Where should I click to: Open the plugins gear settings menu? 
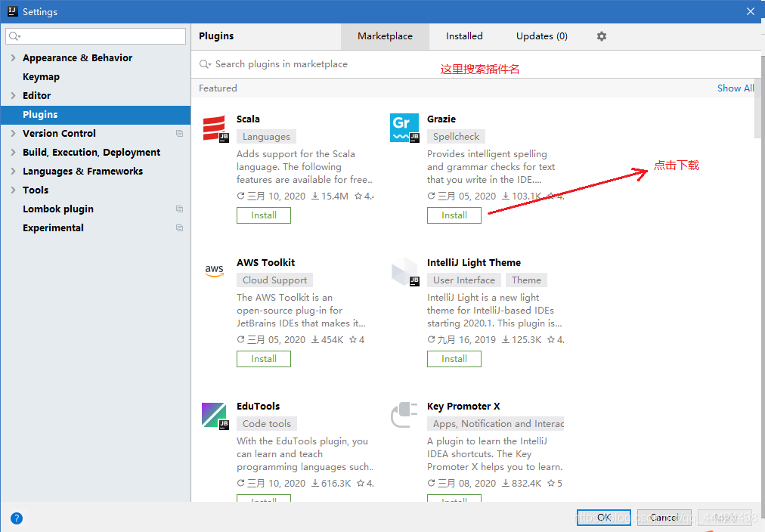tap(602, 36)
